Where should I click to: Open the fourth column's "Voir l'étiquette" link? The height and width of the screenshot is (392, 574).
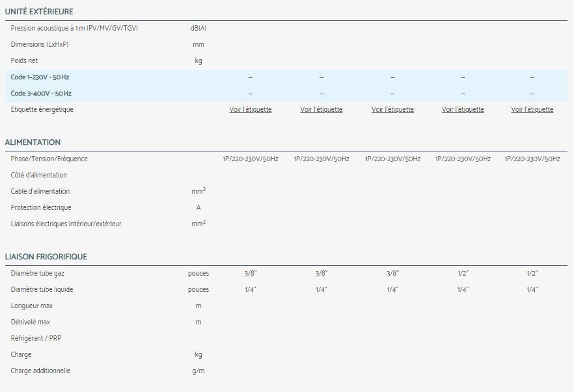[463, 110]
